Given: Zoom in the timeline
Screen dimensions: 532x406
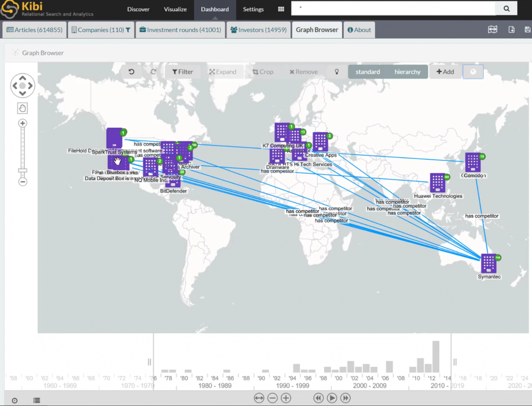Looking at the screenshot, I should 286,398.
